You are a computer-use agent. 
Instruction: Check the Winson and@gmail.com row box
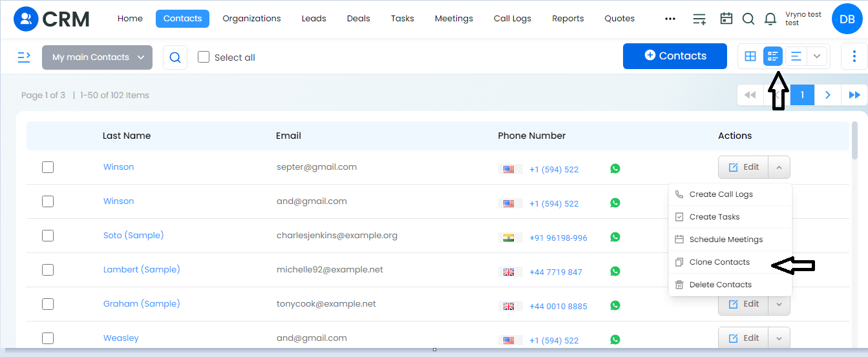(48, 201)
